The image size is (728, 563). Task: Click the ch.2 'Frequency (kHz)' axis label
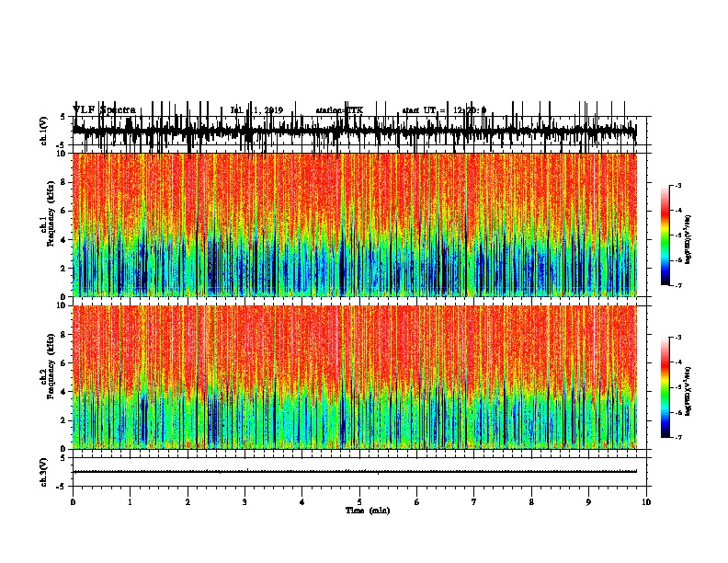(51, 366)
